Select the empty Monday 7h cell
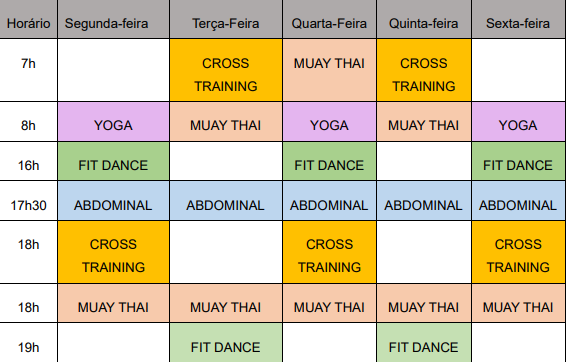Screen dimensions: 566x362 click(x=113, y=70)
